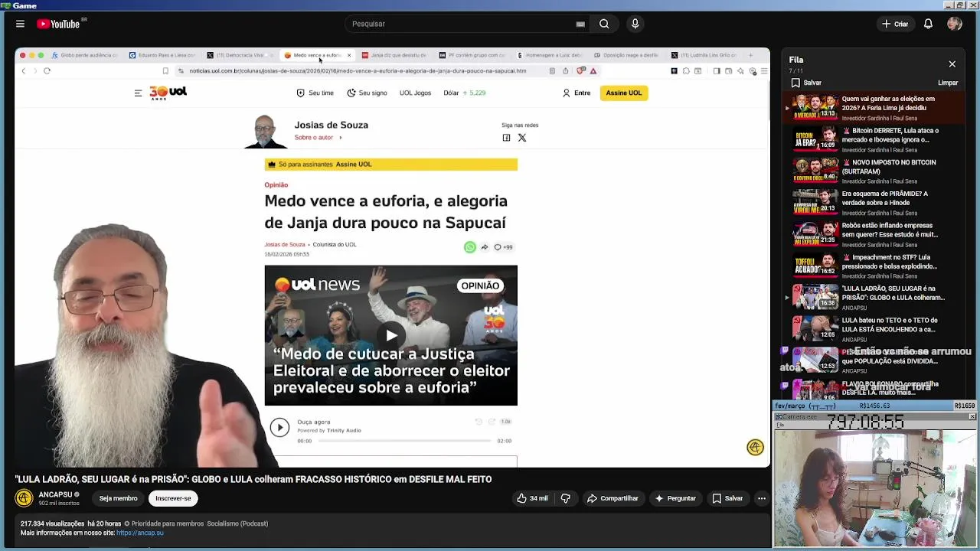
Task: Open the on-screen keyboard icon in search
Action: (x=580, y=24)
